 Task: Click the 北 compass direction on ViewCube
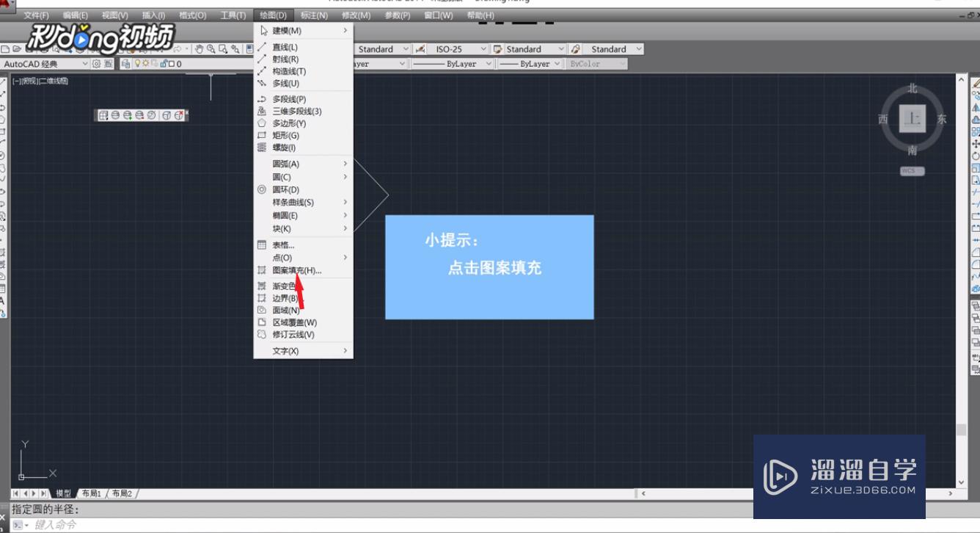tap(913, 88)
